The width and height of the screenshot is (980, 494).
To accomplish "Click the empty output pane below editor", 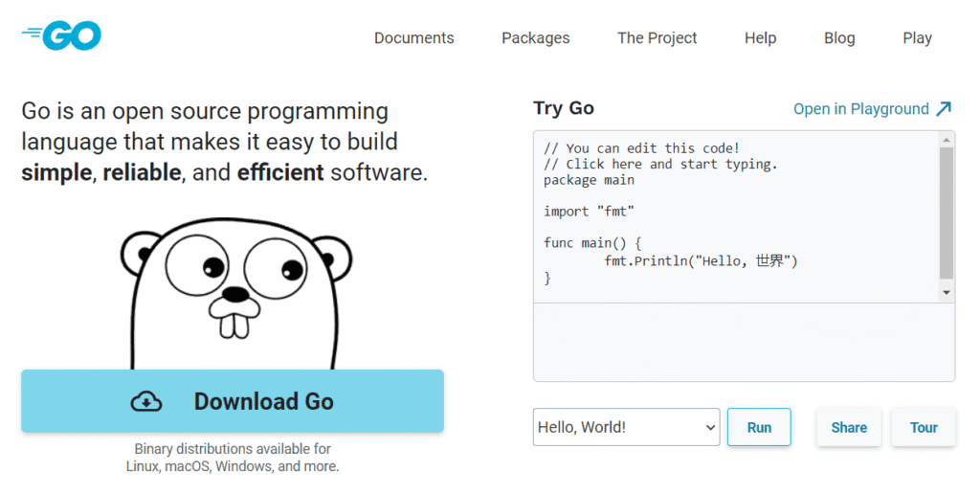I will 744,342.
